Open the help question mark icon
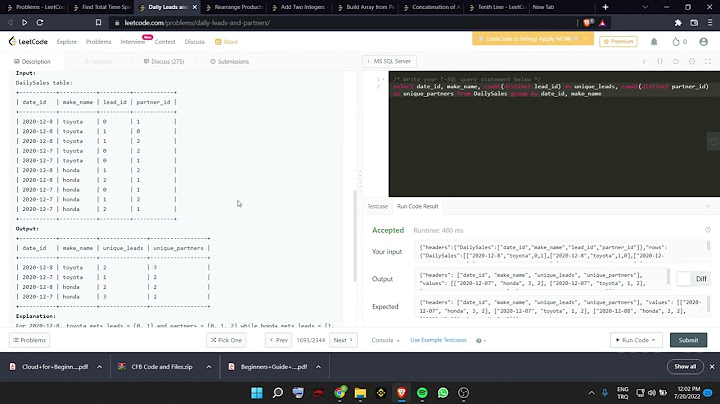 point(479,341)
